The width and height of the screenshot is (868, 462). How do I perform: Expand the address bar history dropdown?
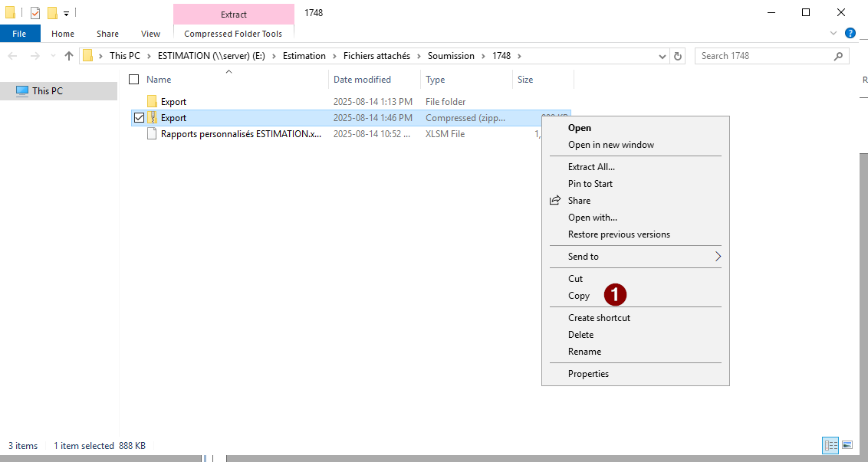coord(663,56)
